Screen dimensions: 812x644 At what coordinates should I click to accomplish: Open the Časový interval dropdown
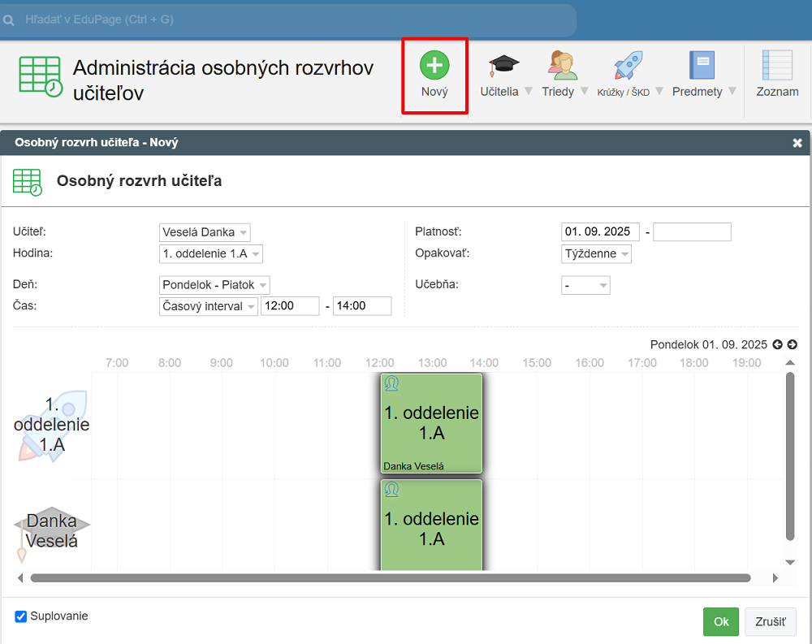pyautogui.click(x=208, y=306)
